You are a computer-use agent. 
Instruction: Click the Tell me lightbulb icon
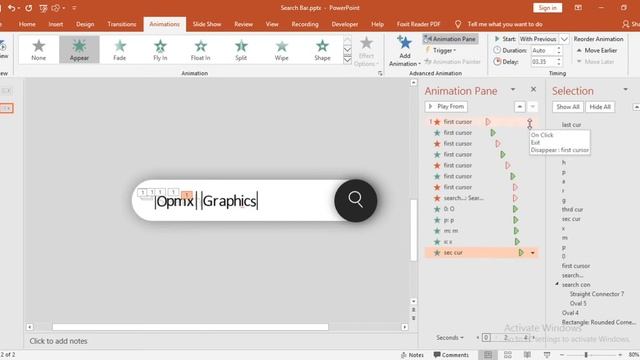tap(458, 24)
